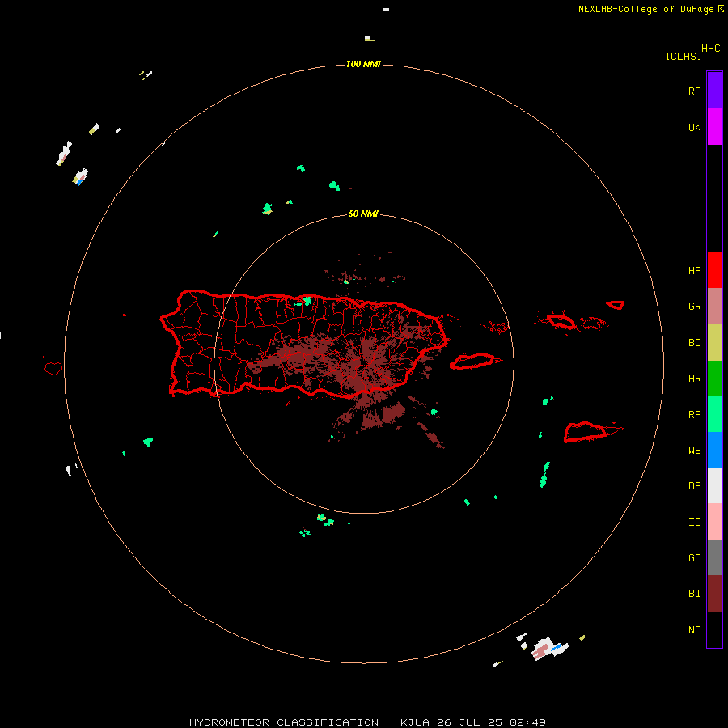The height and width of the screenshot is (728, 728).
Task: Click the light pink IC legend block
Action: click(x=714, y=522)
